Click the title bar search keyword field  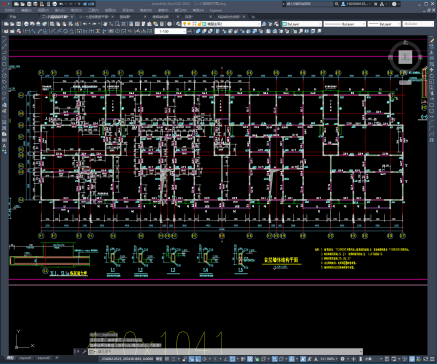click(309, 4)
